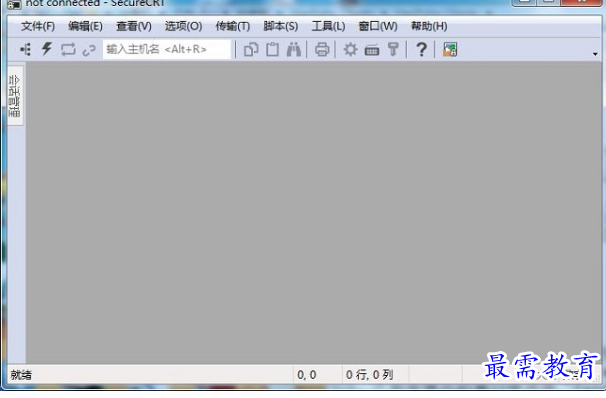Image resolution: width=606 pixels, height=398 pixels.
Task: Open Session Options gear icon
Action: click(351, 50)
